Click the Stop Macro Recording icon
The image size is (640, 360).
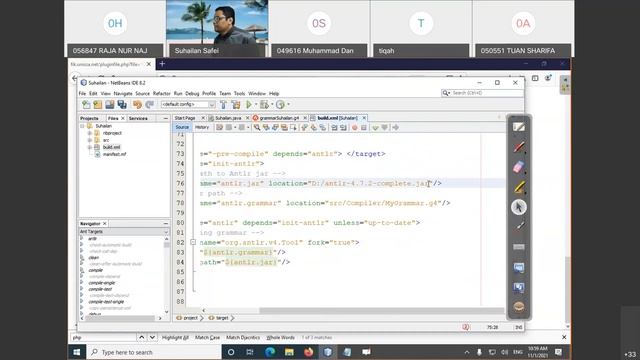[364, 128]
